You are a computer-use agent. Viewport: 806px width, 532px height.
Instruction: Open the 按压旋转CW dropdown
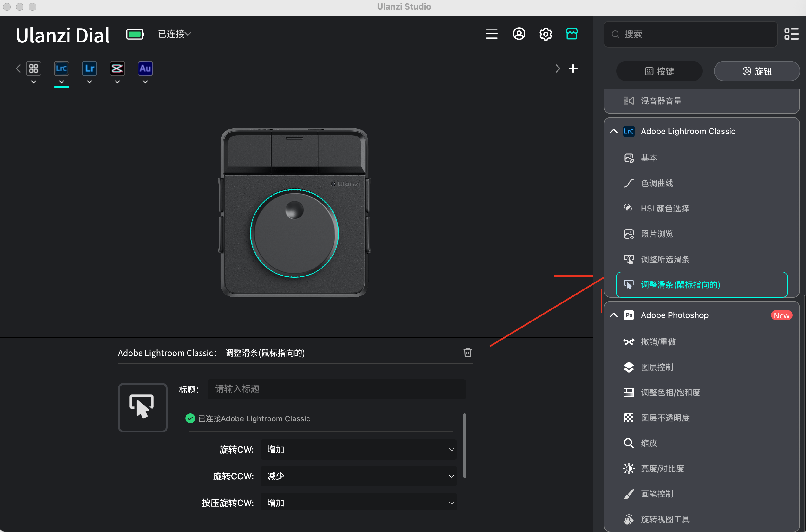click(358, 502)
